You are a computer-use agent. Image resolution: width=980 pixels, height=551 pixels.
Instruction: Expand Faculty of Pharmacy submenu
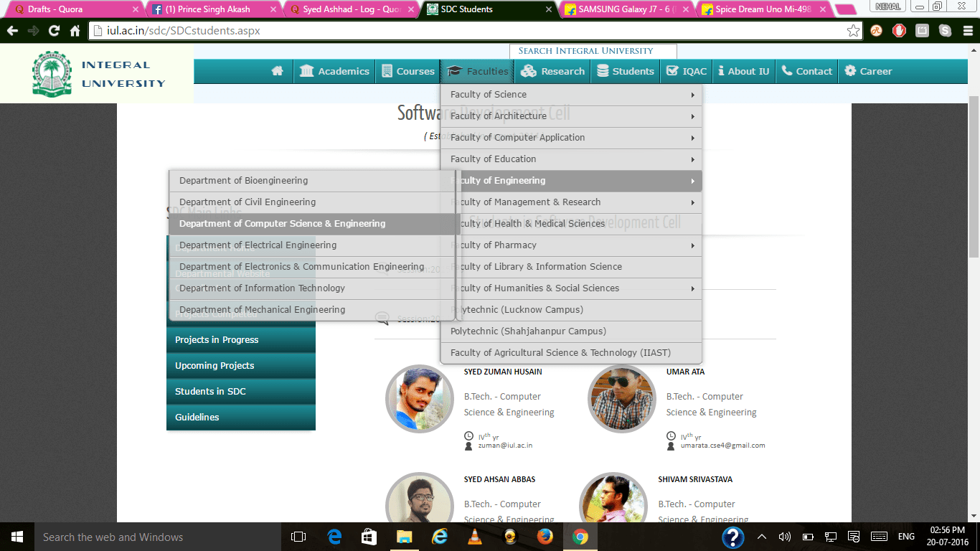pyautogui.click(x=571, y=245)
